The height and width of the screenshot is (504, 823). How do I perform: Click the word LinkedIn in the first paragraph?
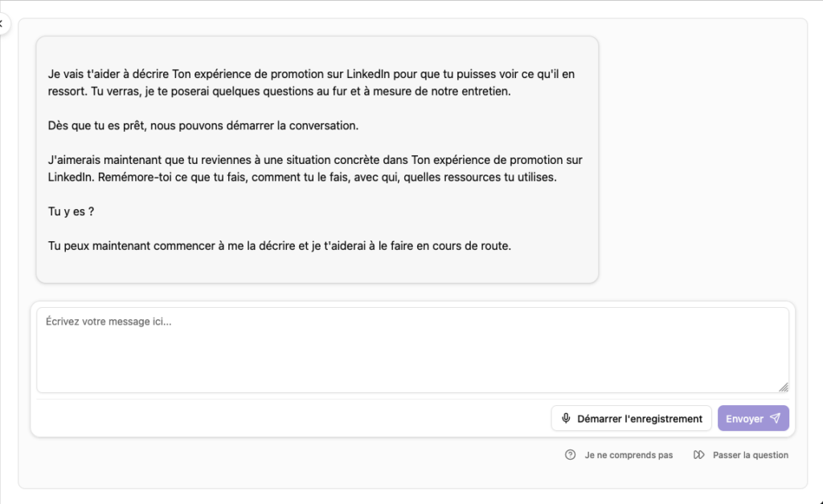368,74
